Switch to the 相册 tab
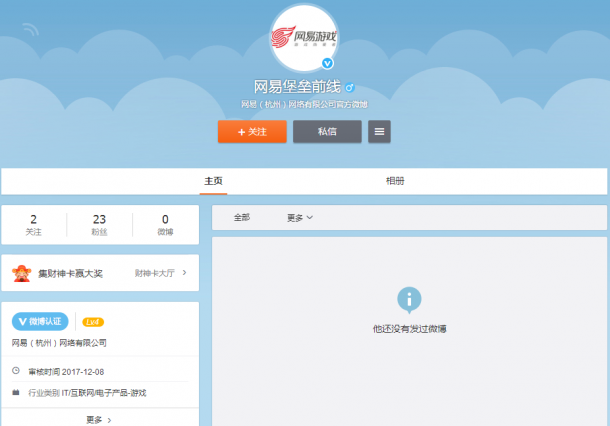The image size is (610, 426). [395, 181]
